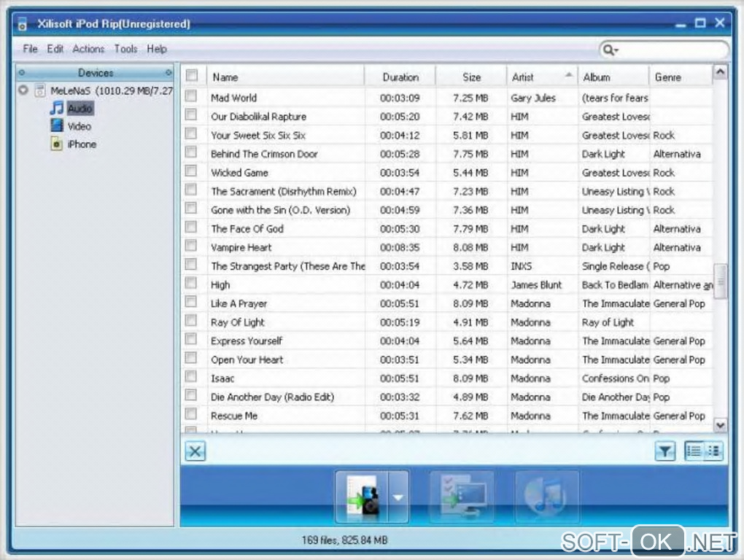Select 'Gone with the Sin (O.D. Version)'

click(x=280, y=209)
